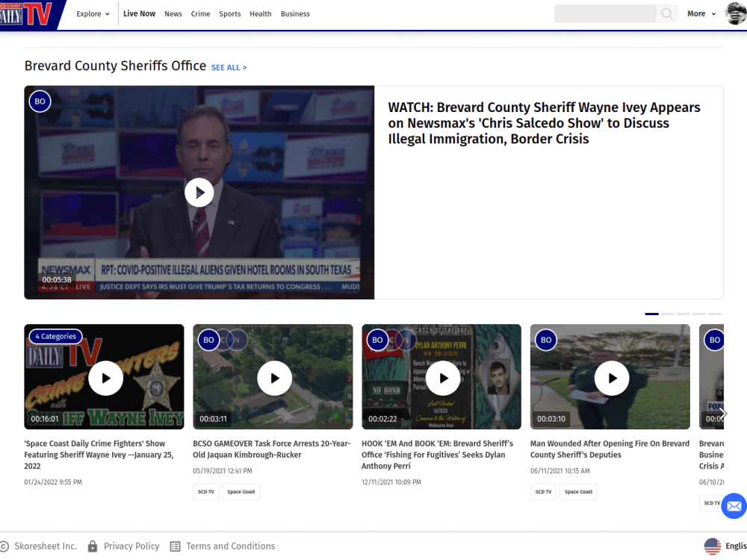
Task: Open the Sports menu item
Action: [229, 13]
